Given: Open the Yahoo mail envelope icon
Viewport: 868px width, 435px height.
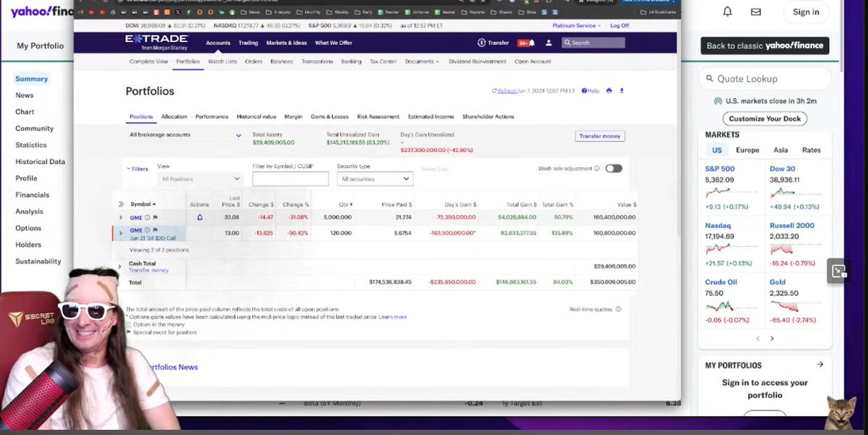Looking at the screenshot, I should pyautogui.click(x=756, y=12).
